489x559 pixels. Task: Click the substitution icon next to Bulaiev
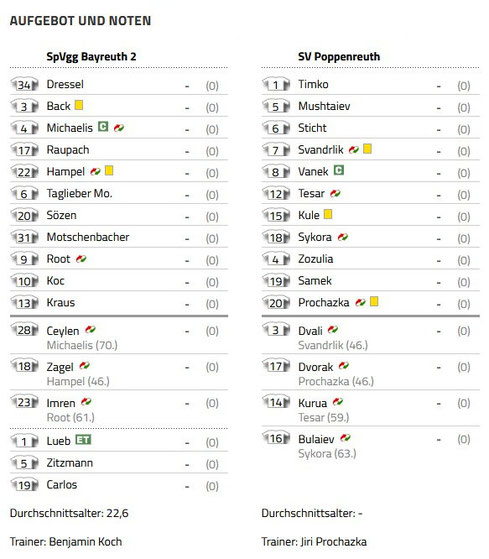pos(345,438)
